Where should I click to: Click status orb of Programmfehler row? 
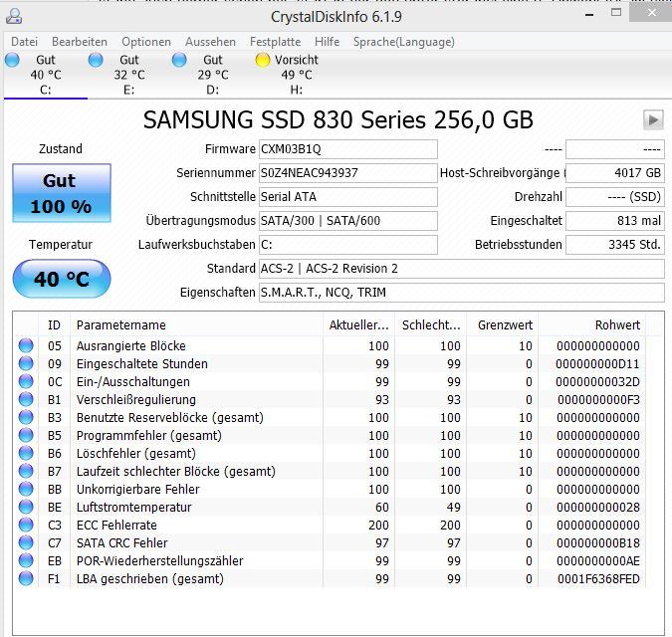tap(26, 435)
